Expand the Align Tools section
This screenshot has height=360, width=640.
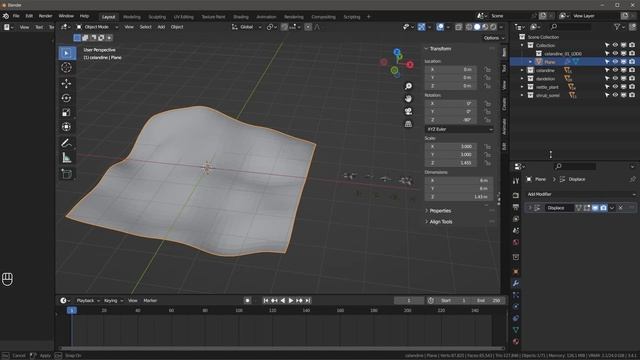pyautogui.click(x=441, y=222)
